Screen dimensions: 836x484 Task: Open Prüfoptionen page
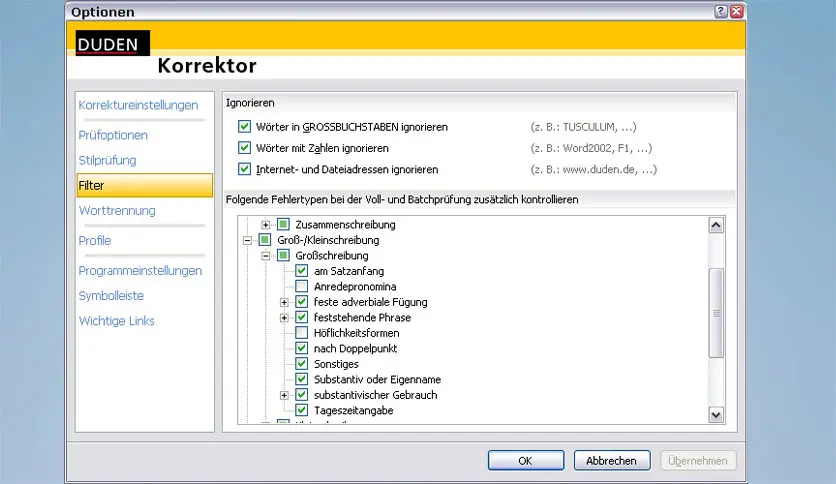coord(113,135)
